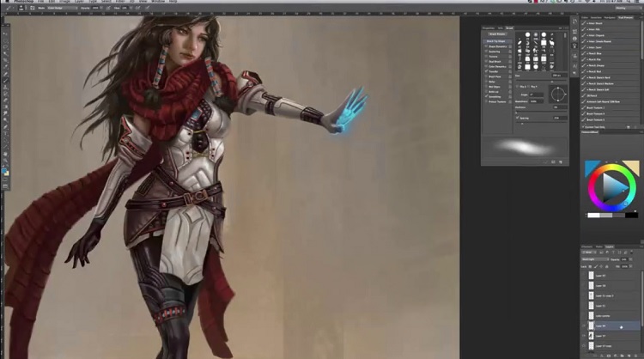Select 2B Pencil tool preset

tap(610, 95)
